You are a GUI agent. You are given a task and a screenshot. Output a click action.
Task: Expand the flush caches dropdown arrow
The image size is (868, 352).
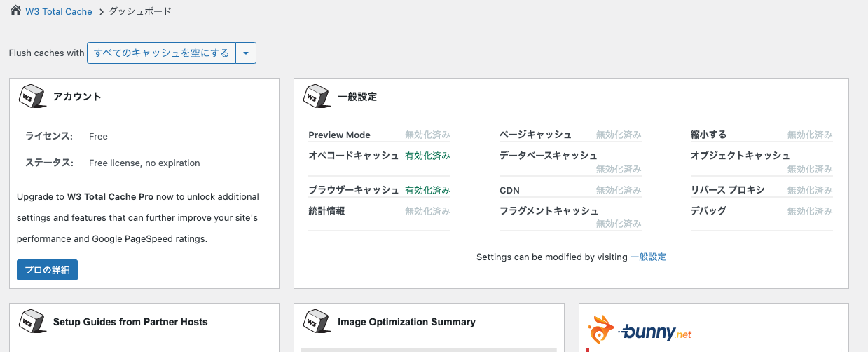tap(246, 53)
